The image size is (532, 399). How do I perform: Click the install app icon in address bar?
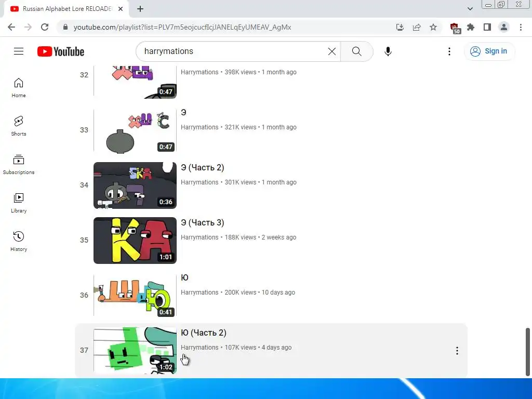[400, 27]
